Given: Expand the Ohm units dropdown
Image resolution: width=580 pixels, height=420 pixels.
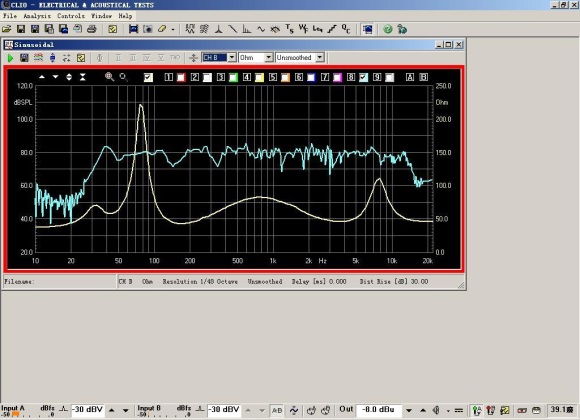Looking at the screenshot, I should (x=269, y=58).
